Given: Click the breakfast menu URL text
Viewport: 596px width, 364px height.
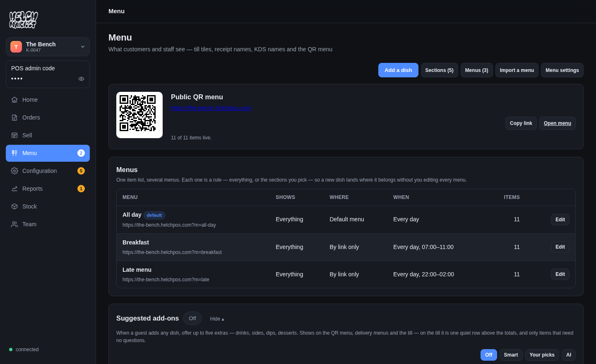Looking at the screenshot, I should click(172, 252).
